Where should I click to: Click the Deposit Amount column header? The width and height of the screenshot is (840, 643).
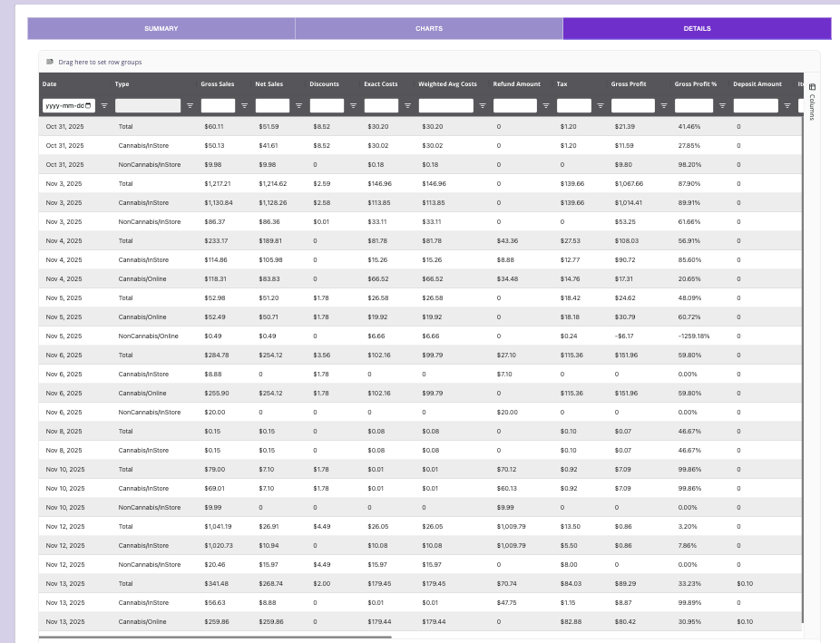757,84
